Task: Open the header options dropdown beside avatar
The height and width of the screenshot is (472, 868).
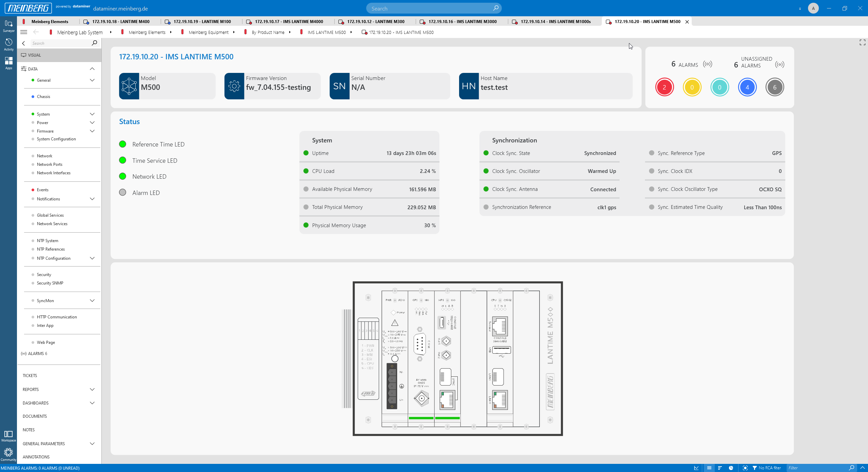Action: [800, 8]
